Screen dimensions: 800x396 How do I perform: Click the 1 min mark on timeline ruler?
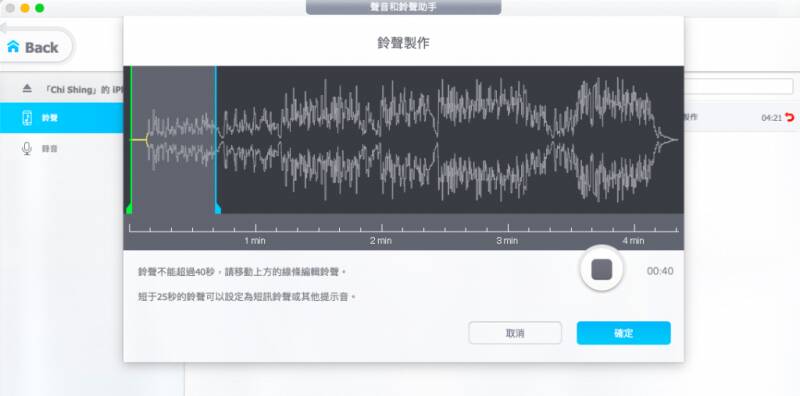255,240
